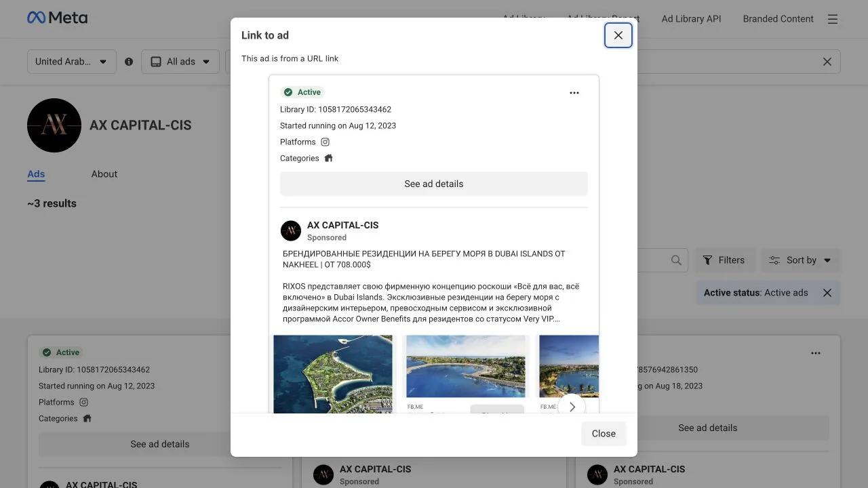Click house category icon on left background card
This screenshot has height=488, width=868.
tap(87, 418)
